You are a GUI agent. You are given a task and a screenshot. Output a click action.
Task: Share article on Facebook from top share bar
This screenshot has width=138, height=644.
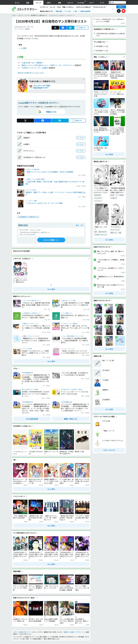tap(63, 28)
